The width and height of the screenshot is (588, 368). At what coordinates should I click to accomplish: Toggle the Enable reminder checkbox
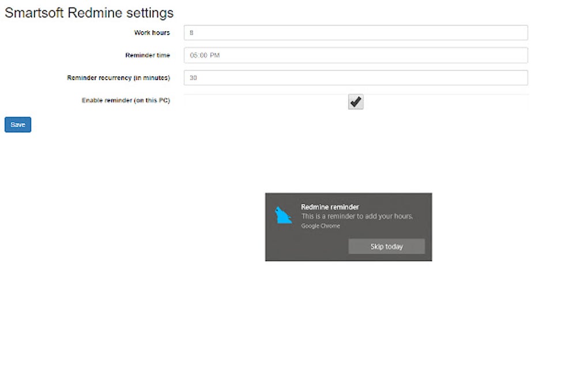[355, 102]
